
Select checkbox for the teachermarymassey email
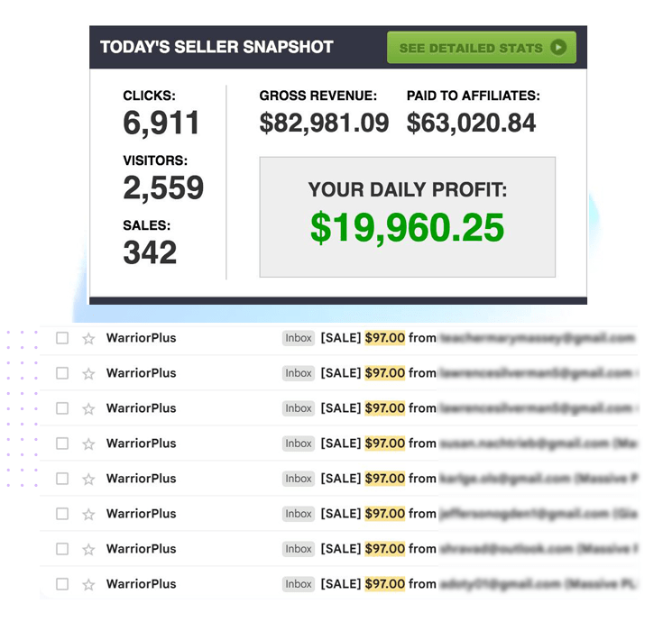[62, 338]
